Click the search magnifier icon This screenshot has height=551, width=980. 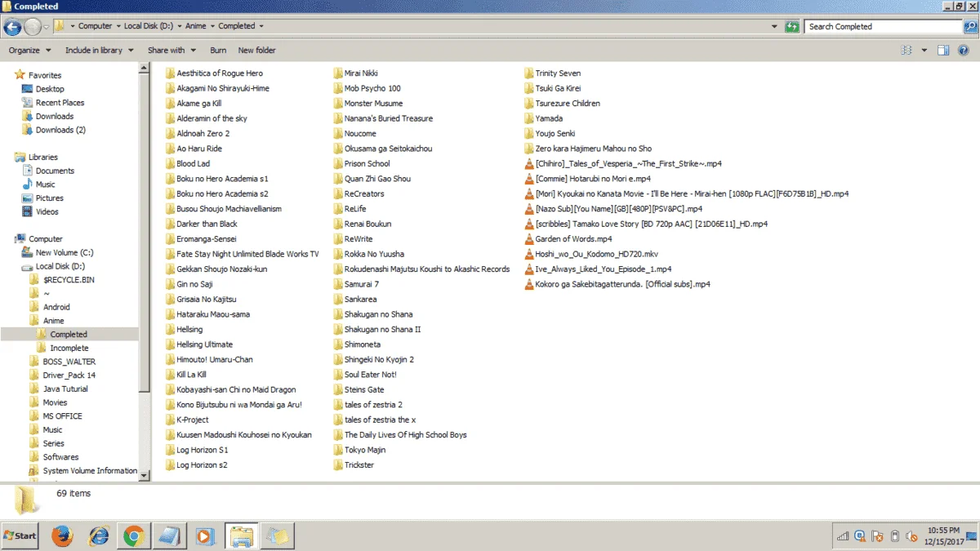coord(969,26)
